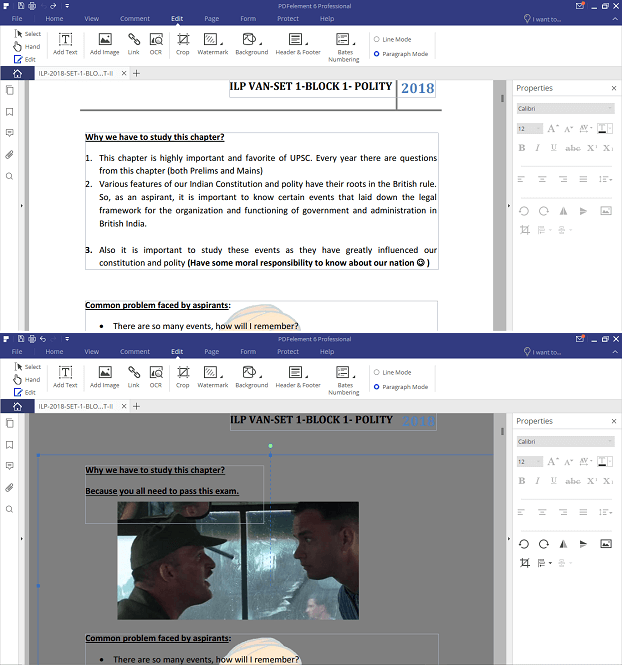Flip image vertically in bottom window Properties
622x665 pixels.
click(x=583, y=544)
